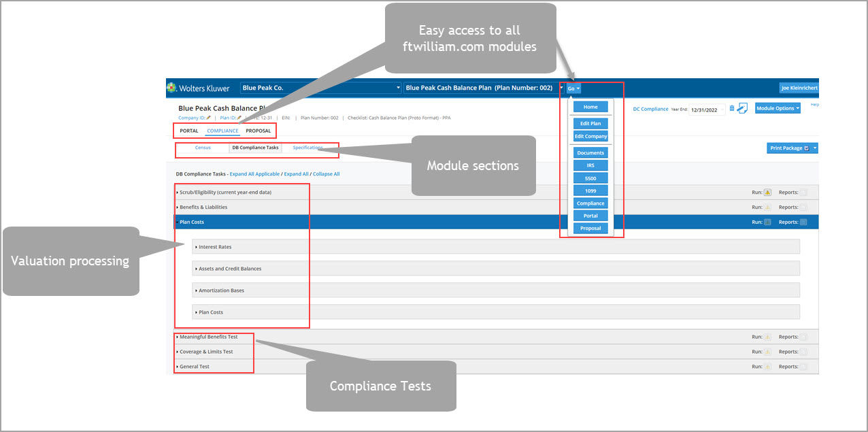Viewport: 868px width, 432px height.
Task: Click the Wolters Kluwer logo
Action: (199, 88)
